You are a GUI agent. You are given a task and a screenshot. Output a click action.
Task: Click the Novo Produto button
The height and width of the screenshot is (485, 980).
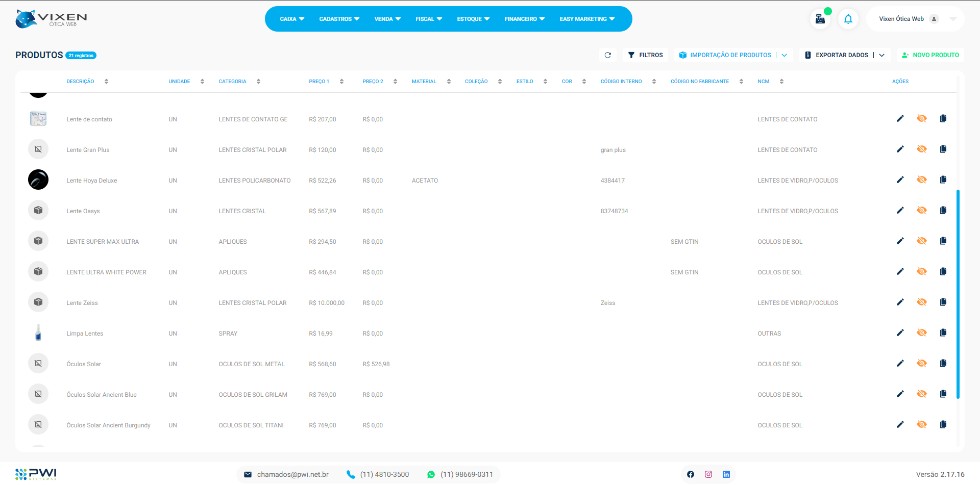tap(930, 55)
